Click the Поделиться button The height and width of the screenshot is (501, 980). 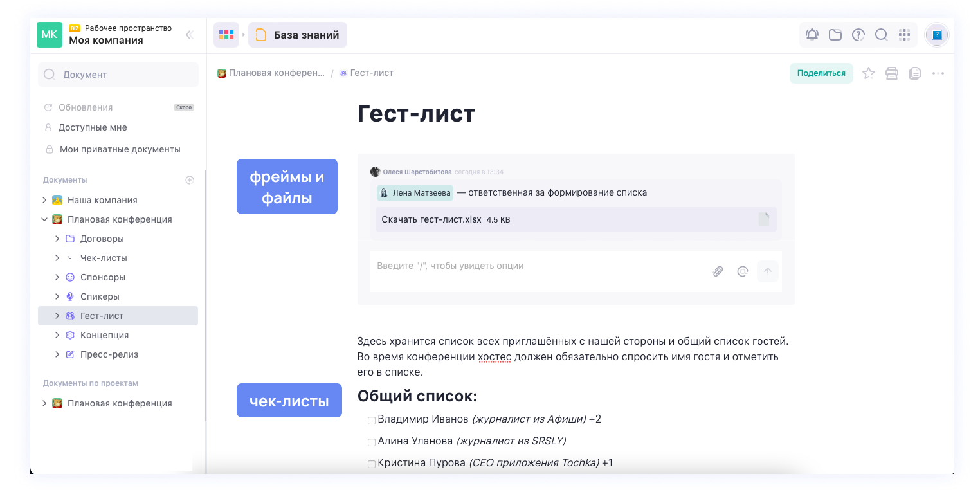pyautogui.click(x=821, y=73)
